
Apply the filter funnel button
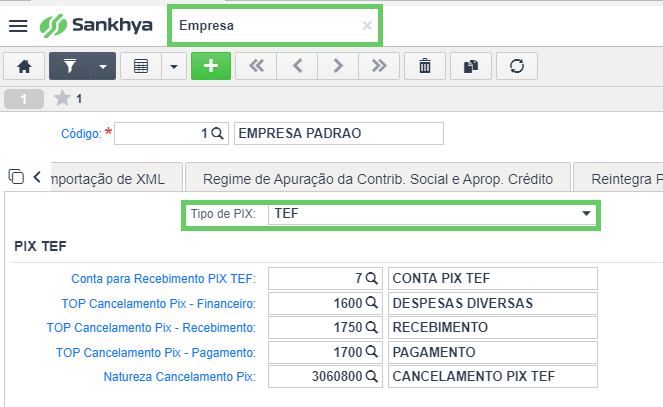click(70, 66)
